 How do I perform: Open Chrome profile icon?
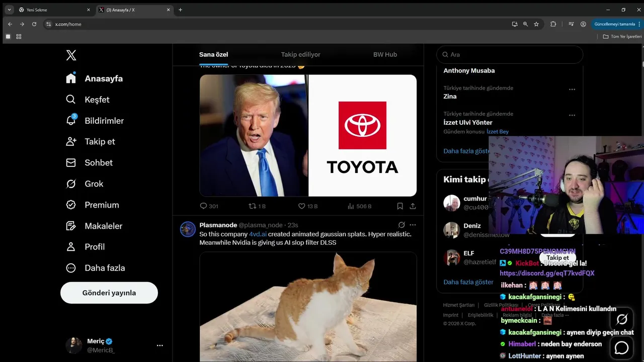(583, 24)
